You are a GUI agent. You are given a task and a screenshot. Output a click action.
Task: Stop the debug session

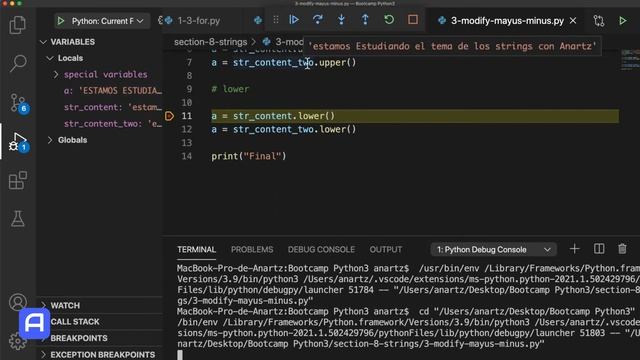tap(413, 20)
